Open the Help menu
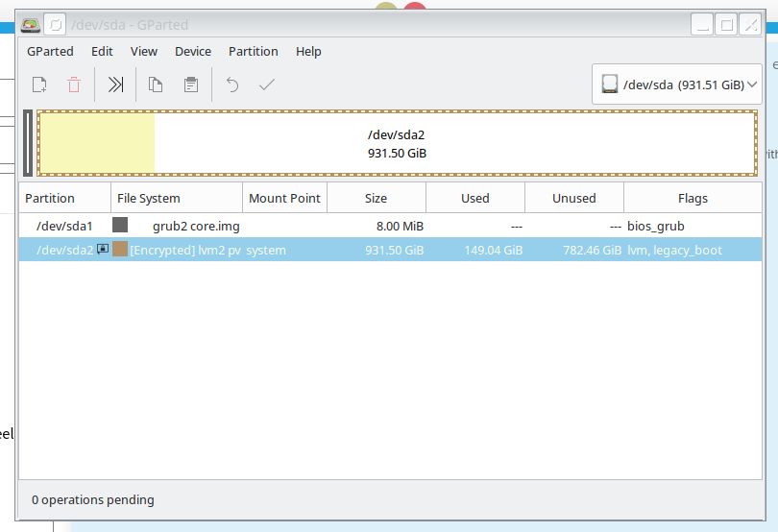This screenshot has height=532, width=778. (308, 52)
